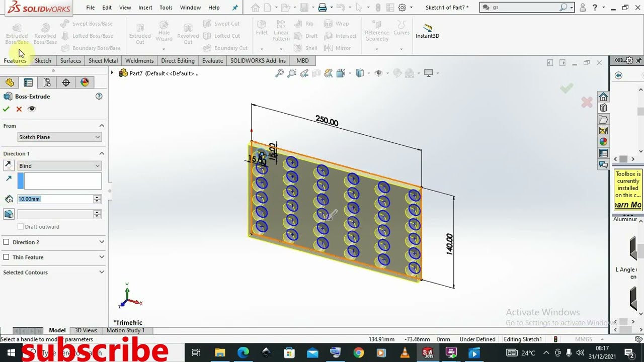Cancel Boss-Extrude with red X
Viewport: 644px width, 362px height.
click(19, 109)
